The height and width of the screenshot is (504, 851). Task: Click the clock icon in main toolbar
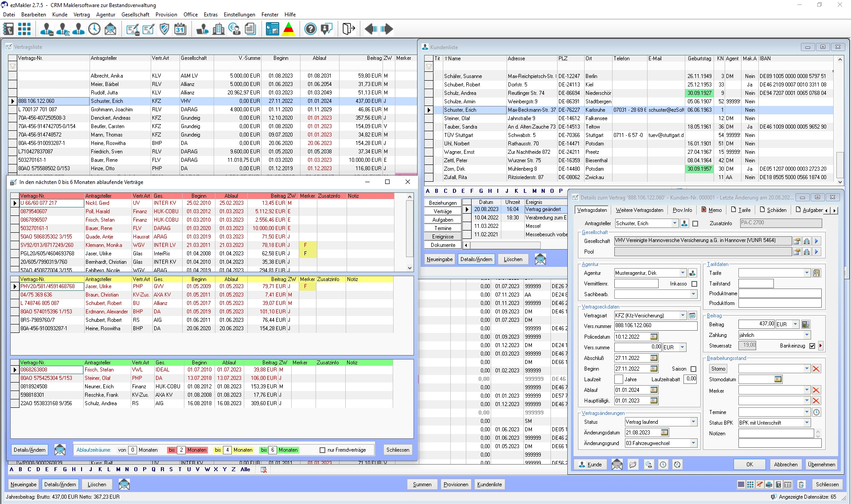point(94,29)
